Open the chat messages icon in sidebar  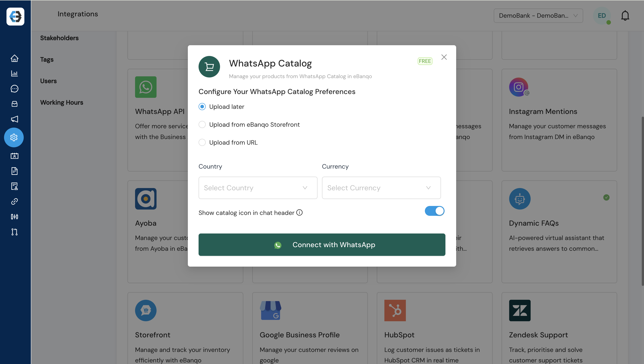point(15,89)
